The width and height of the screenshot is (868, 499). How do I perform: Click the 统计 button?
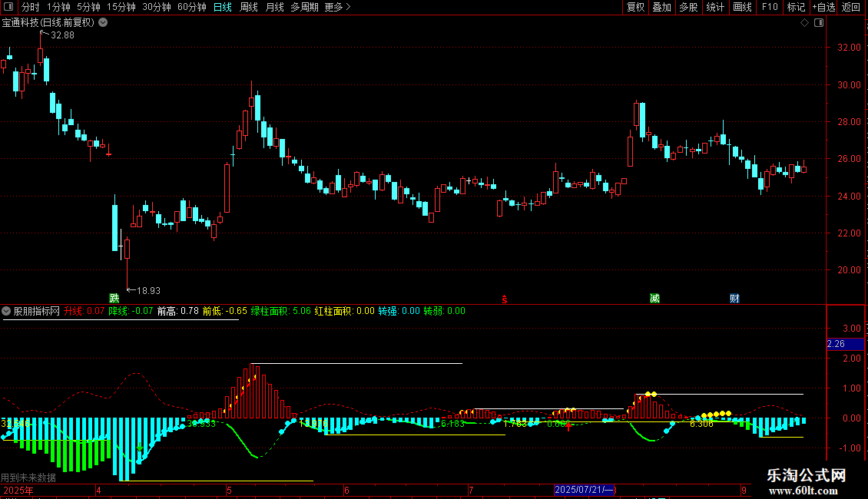tap(715, 7)
